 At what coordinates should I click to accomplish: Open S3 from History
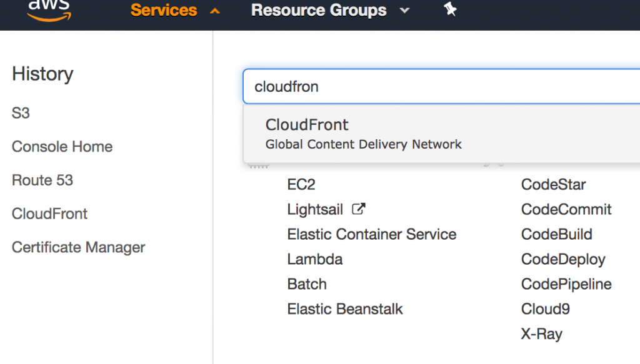tap(21, 113)
